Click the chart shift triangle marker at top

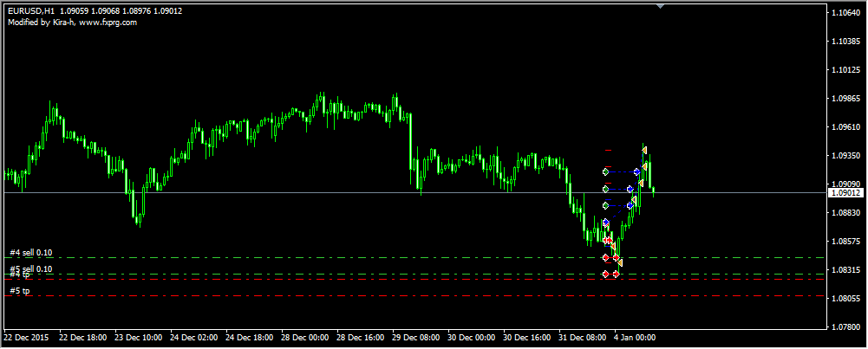[662, 6]
